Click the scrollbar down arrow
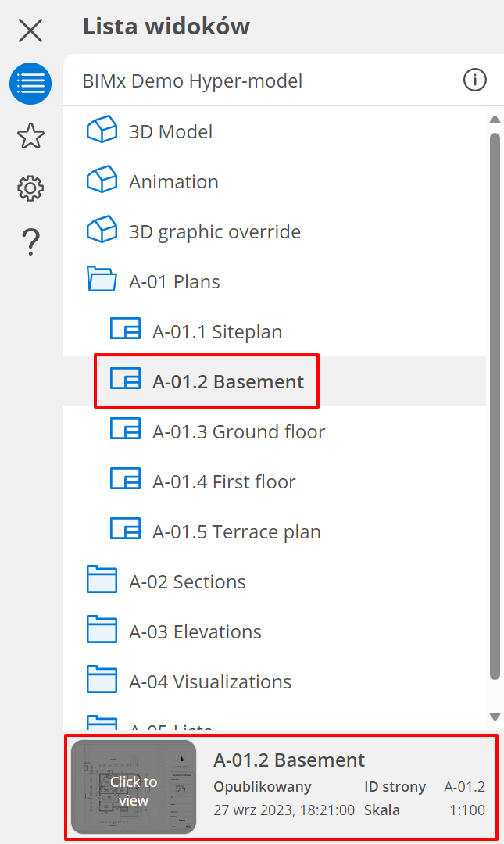The width and height of the screenshot is (504, 844). point(495,716)
